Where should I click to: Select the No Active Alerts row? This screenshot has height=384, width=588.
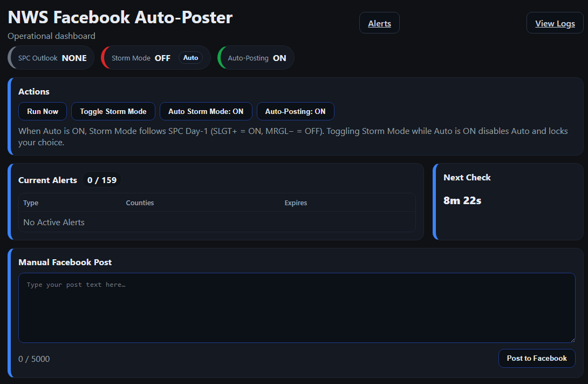(x=216, y=222)
